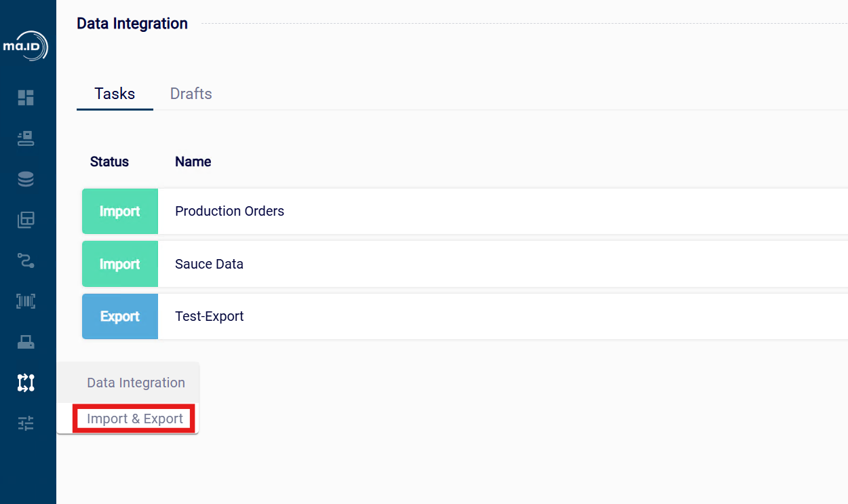This screenshot has height=504, width=848.
Task: Open the dashboard grid icon
Action: tap(26, 98)
